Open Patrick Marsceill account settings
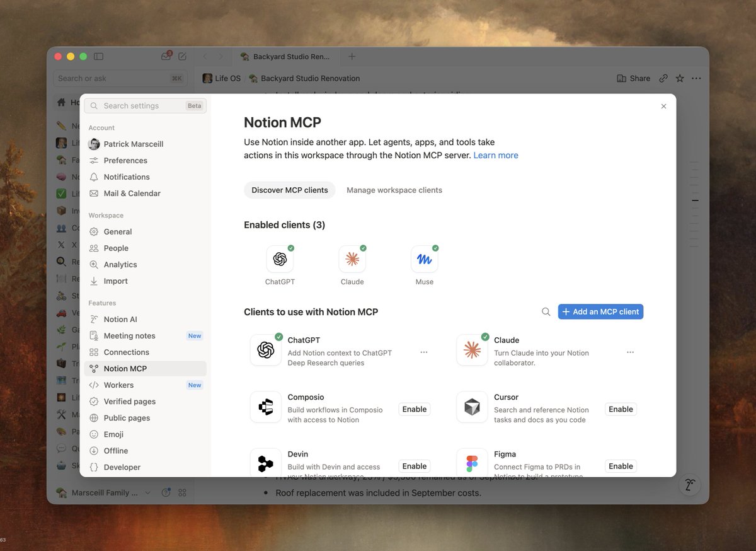This screenshot has height=551, width=756. click(146, 144)
